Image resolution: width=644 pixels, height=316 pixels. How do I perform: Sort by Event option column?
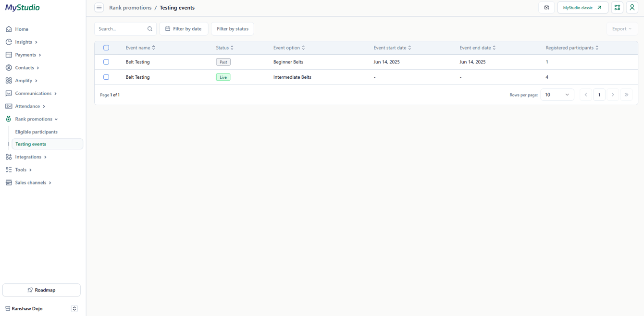coord(289,48)
